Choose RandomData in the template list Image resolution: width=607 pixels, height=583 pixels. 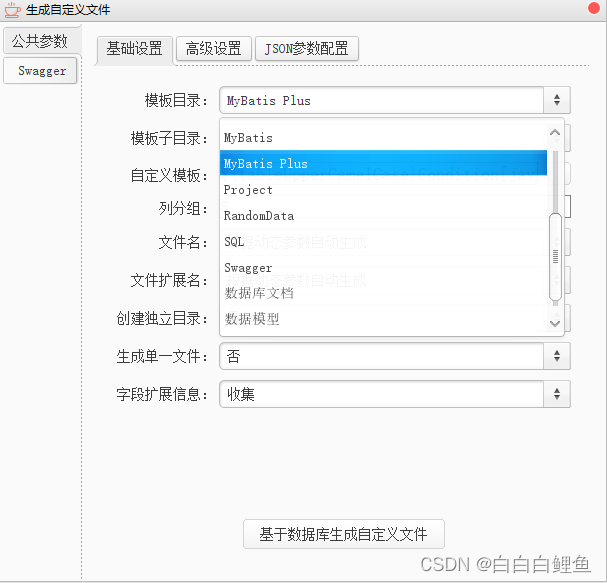[x=383, y=216]
